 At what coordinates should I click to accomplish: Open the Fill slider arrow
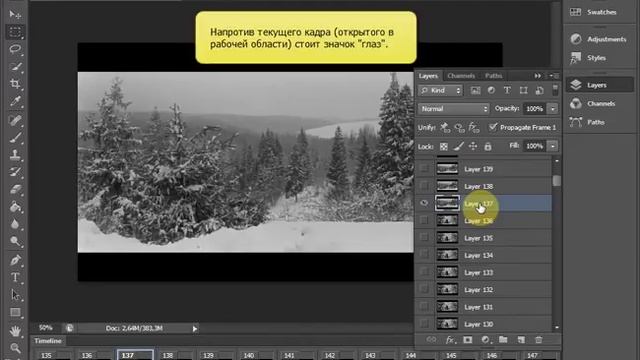pyautogui.click(x=553, y=146)
